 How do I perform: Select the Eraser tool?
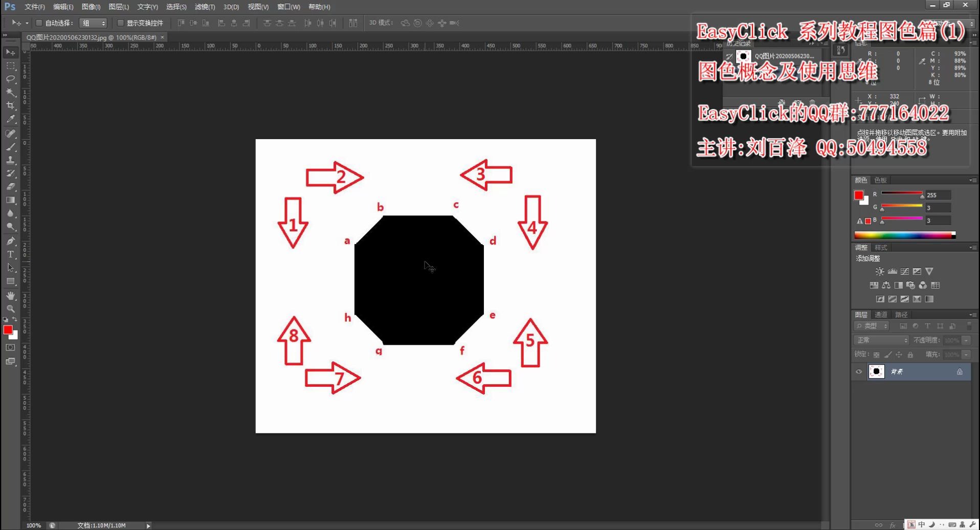pos(10,187)
